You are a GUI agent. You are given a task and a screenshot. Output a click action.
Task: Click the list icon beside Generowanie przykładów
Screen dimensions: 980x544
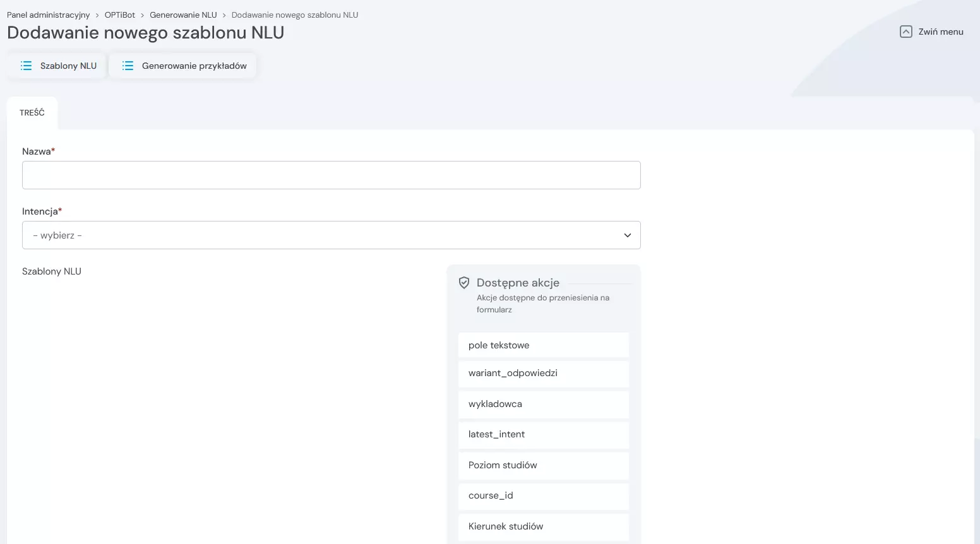pyautogui.click(x=128, y=65)
